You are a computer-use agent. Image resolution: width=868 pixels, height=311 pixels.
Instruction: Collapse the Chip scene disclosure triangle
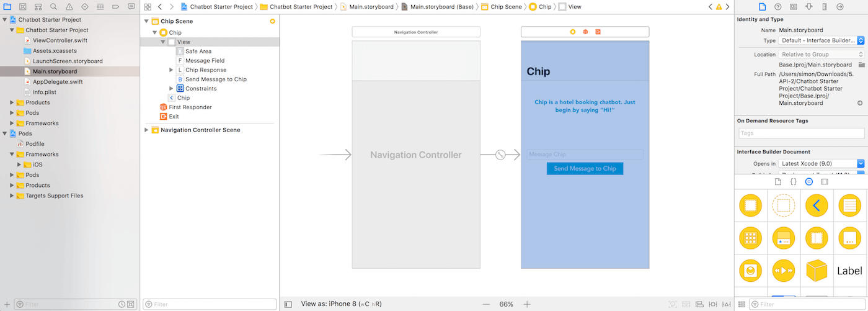click(x=147, y=21)
